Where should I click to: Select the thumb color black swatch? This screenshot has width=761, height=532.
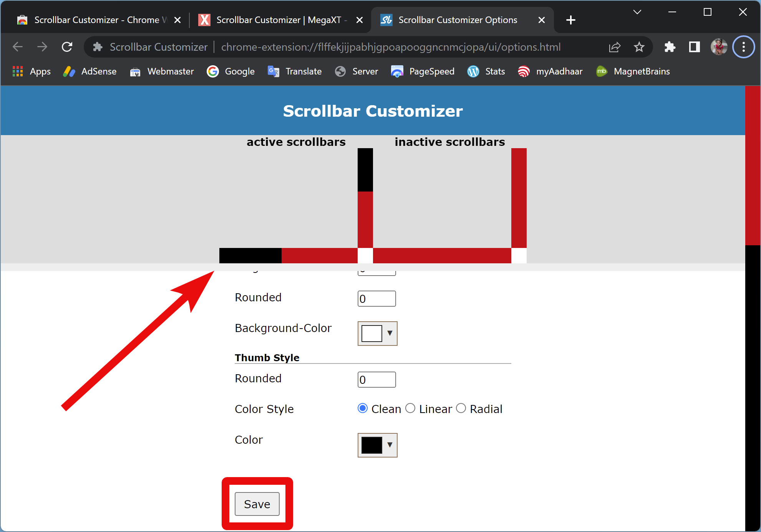point(370,444)
